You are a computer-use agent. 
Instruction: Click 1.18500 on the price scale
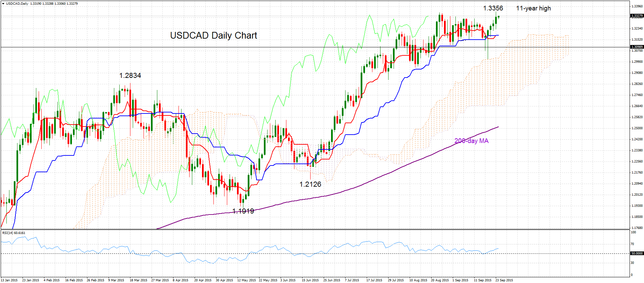pyautogui.click(x=637, y=217)
